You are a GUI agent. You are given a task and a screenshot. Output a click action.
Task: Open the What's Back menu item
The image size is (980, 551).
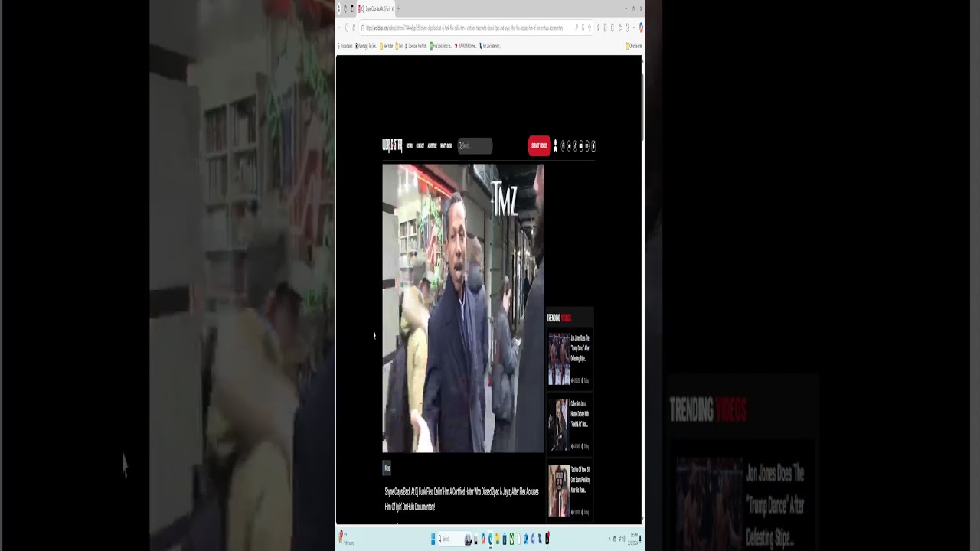pyautogui.click(x=446, y=145)
